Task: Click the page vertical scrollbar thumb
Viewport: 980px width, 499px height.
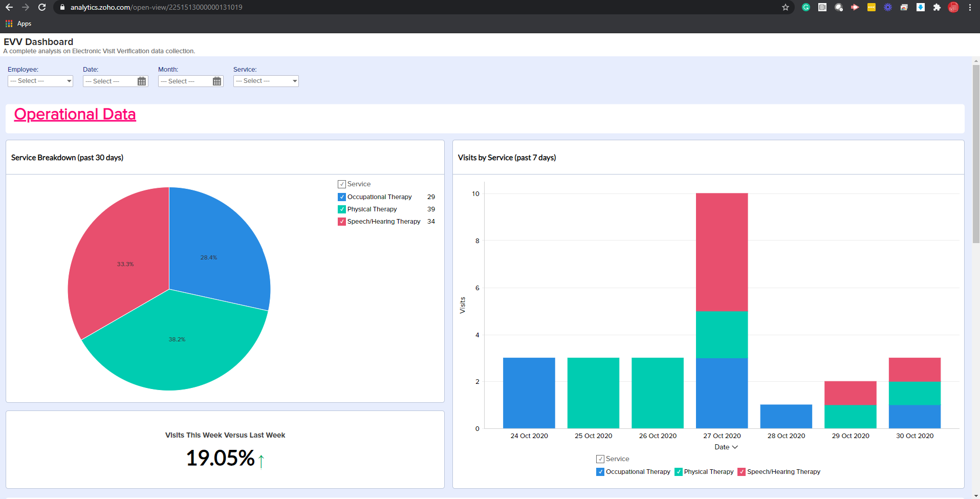Action: 976,154
